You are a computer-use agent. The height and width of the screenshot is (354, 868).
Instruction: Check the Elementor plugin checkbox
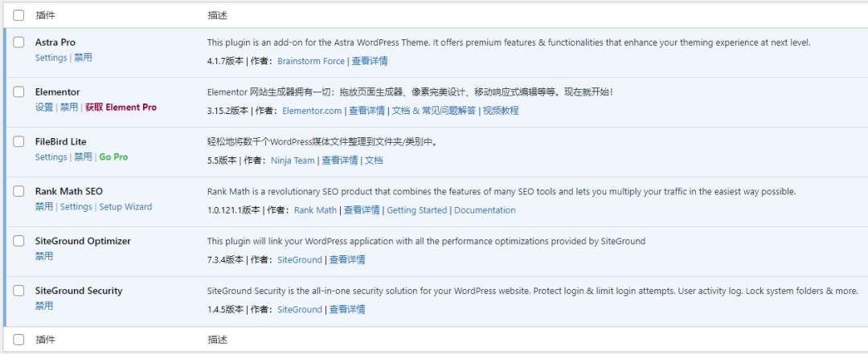click(18, 92)
